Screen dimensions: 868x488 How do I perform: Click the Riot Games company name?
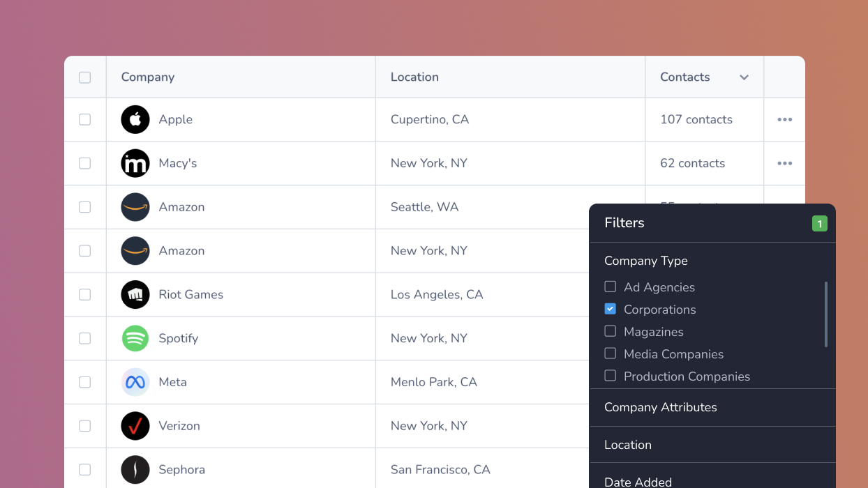(x=191, y=294)
